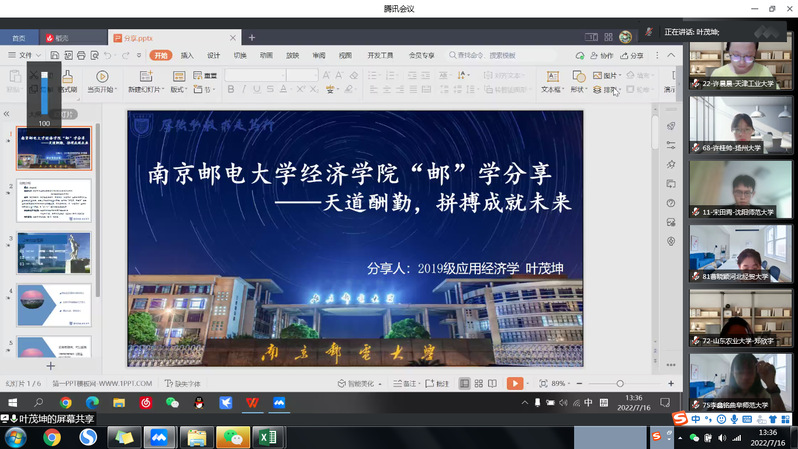Click the orange slideshow play button in status bar
Viewport: 798px width, 449px height.
[x=514, y=383]
